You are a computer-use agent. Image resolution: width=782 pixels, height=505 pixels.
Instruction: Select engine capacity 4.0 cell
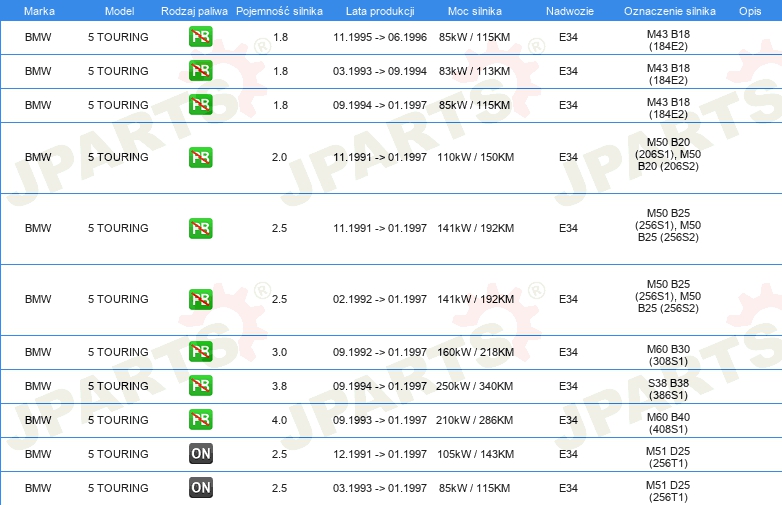279,420
